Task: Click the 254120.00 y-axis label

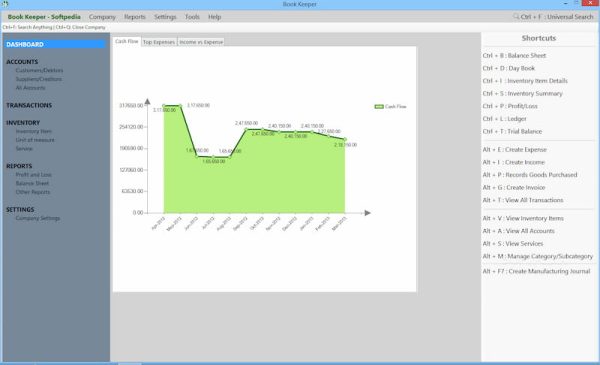Action: pos(131,127)
